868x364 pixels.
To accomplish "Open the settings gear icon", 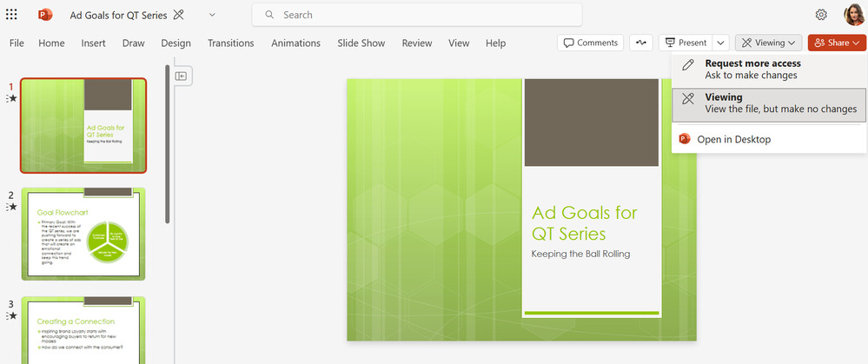I will (x=821, y=15).
